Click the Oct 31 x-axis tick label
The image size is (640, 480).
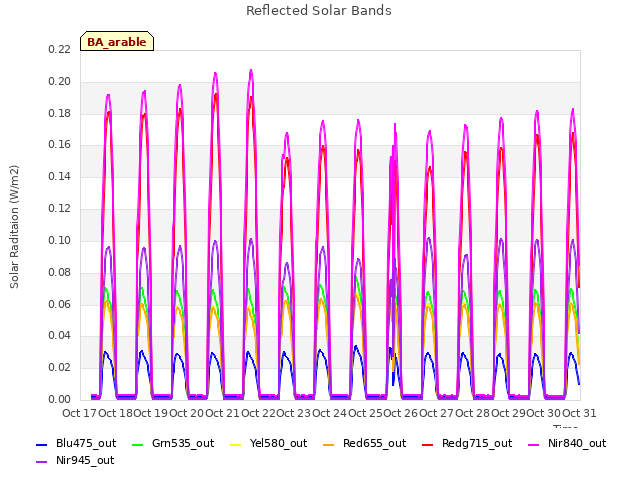[x=579, y=413]
